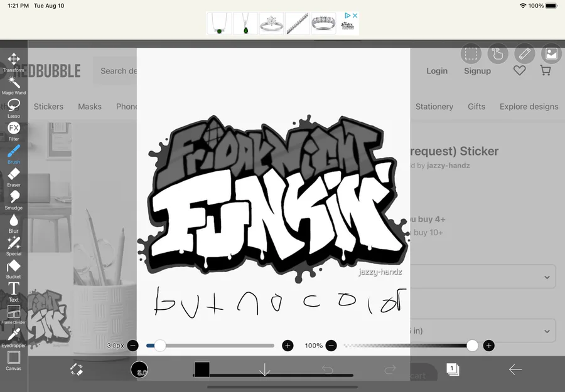
Task: Select the Special pen tool
Action: [14, 246]
